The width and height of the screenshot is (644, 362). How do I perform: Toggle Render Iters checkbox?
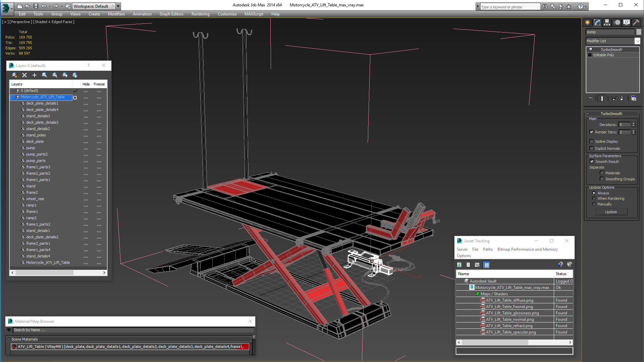(592, 132)
